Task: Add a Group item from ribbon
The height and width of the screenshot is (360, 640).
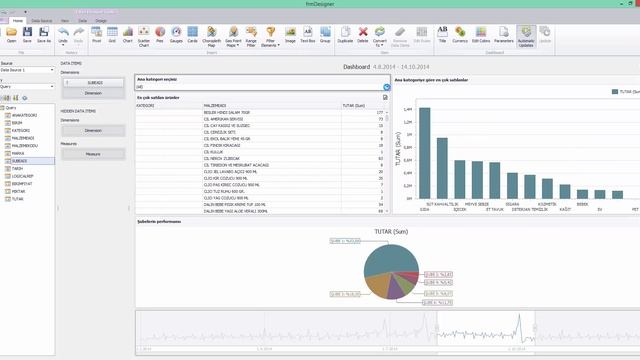Action: click(x=325, y=34)
